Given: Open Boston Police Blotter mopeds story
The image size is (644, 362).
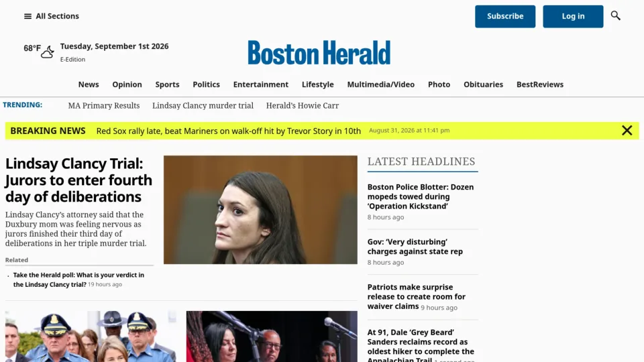Looking at the screenshot, I should 421,196.
